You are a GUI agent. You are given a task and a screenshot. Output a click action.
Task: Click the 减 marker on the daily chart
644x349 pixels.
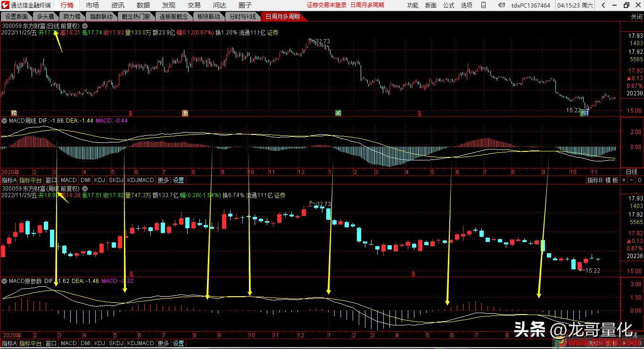(x=338, y=113)
